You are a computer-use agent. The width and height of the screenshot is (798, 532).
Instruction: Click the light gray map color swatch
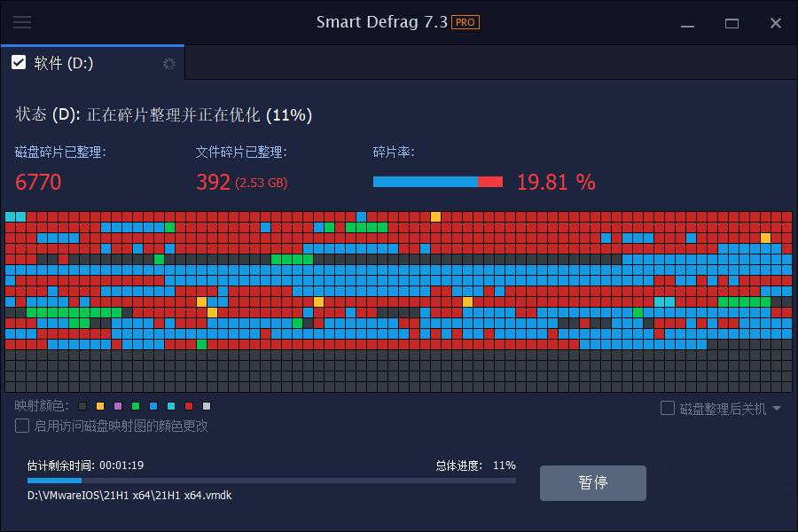207,406
